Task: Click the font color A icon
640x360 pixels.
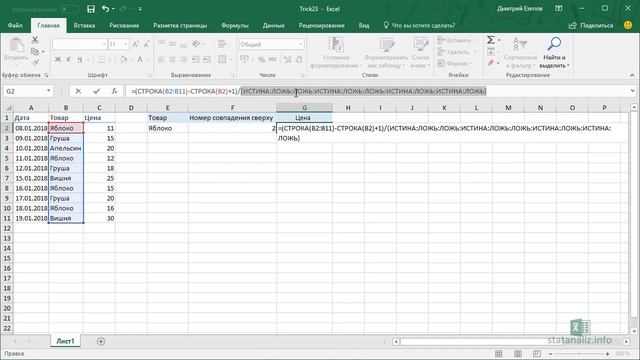Action: (140, 60)
